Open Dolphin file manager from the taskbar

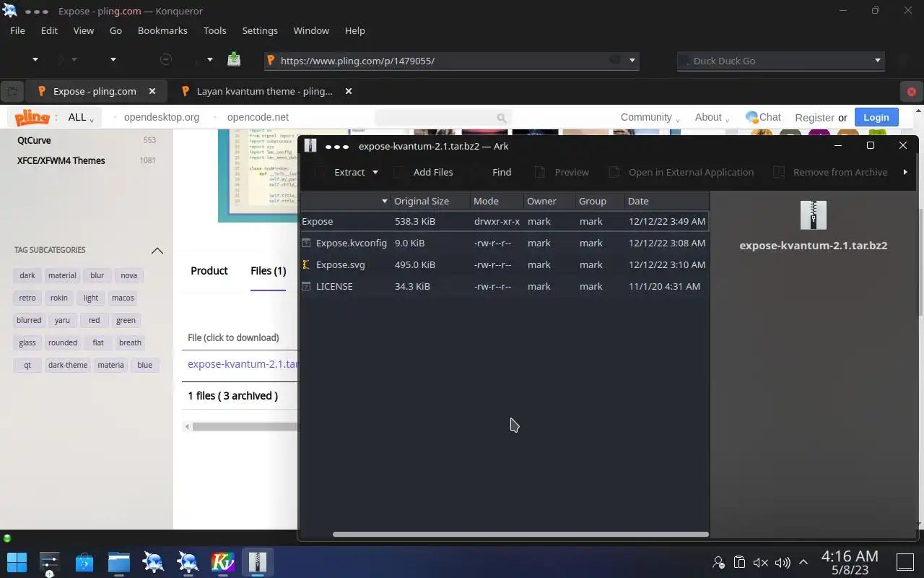point(119,562)
